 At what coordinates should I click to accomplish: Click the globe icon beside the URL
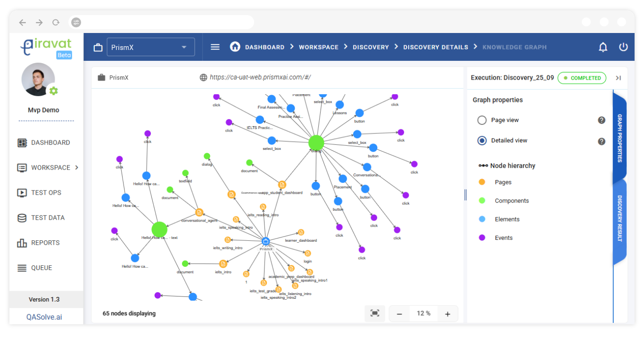(x=203, y=77)
